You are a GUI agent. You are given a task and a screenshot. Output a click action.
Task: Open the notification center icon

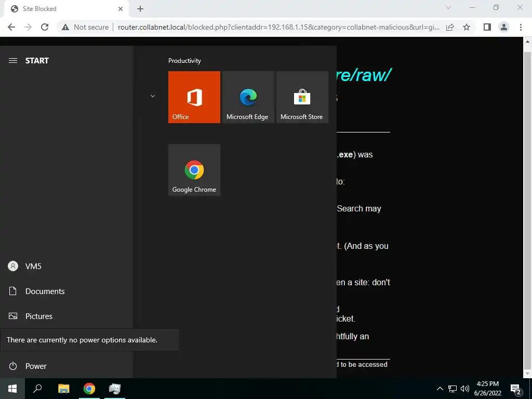516,389
